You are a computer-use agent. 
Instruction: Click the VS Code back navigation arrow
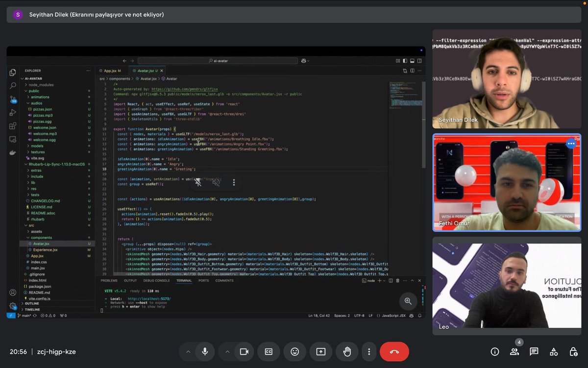[125, 61]
